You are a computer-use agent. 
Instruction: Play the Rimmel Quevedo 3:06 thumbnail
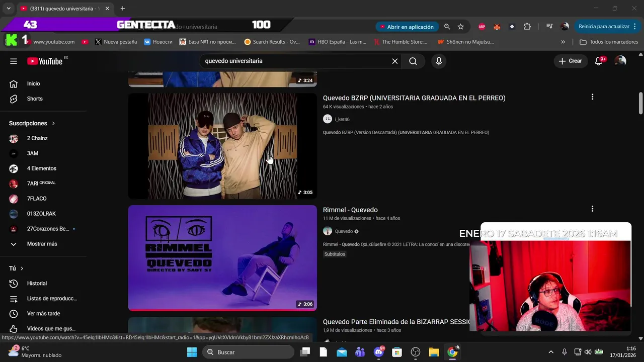(222, 258)
